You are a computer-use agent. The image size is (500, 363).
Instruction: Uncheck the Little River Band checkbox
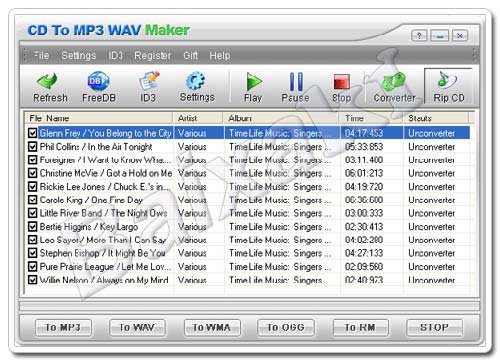32,213
